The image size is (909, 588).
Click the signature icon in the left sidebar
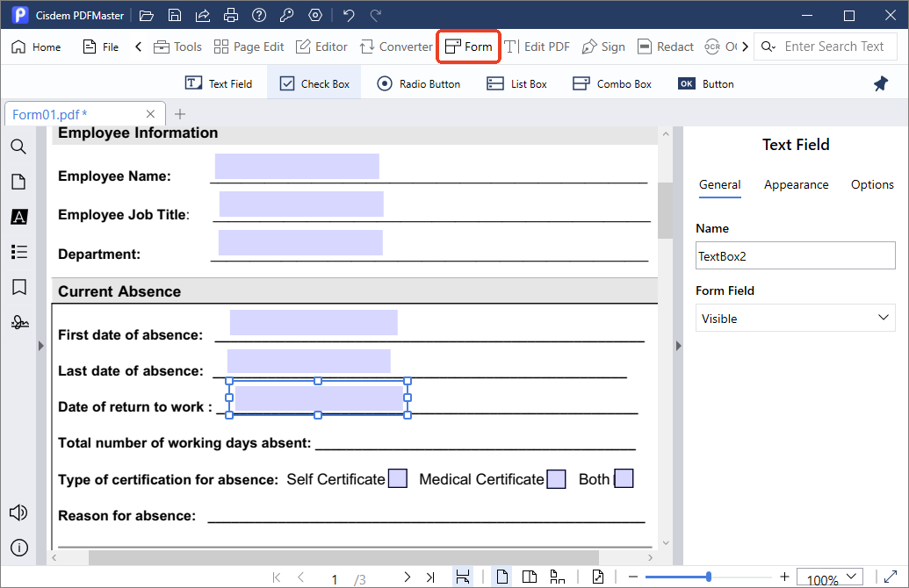point(19,322)
